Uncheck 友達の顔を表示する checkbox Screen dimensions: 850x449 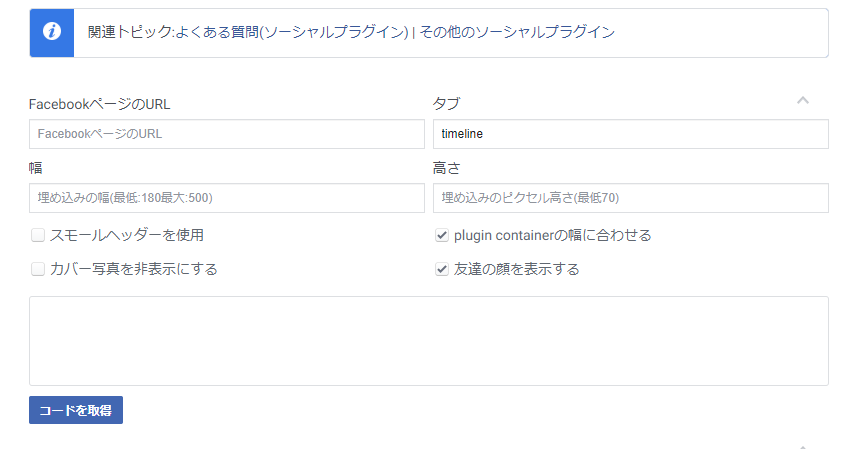[442, 269]
